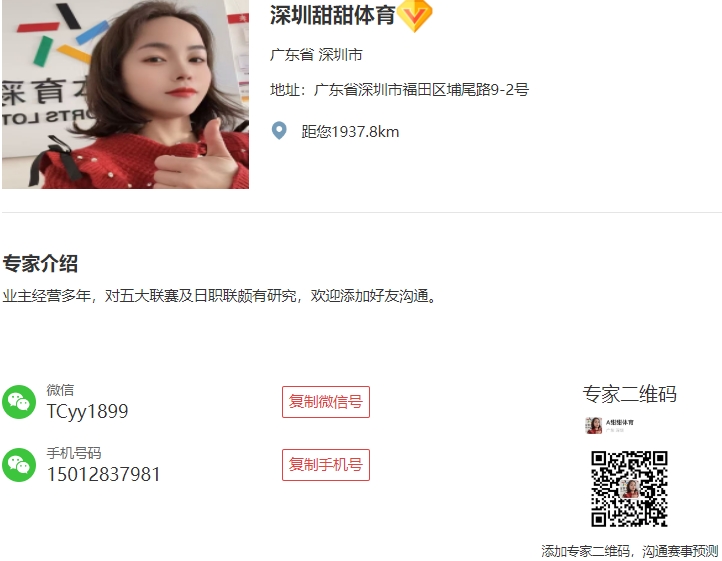Viewport: 722px width, 561px height.
Task: Click the address 广东省深圳市福田区埔尾路9-2号
Action: tap(399, 89)
